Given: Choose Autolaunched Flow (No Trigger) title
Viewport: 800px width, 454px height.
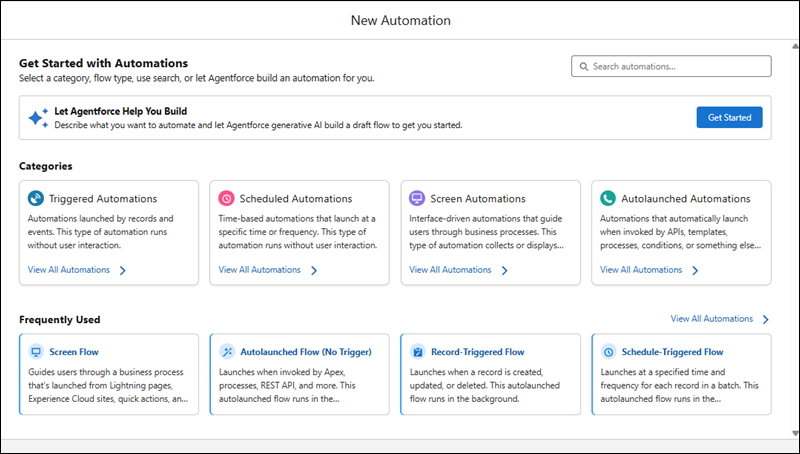Looking at the screenshot, I should pos(306,352).
